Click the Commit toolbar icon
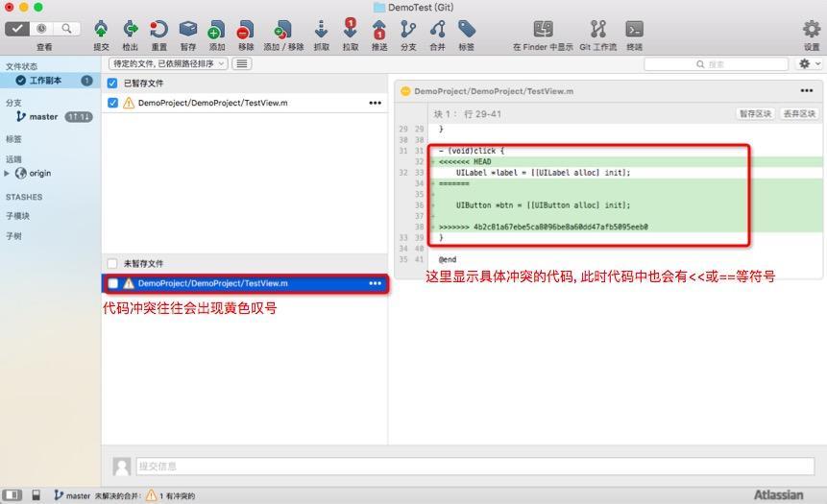Screen dimensions: 827x504 pyautogui.click(x=101, y=29)
